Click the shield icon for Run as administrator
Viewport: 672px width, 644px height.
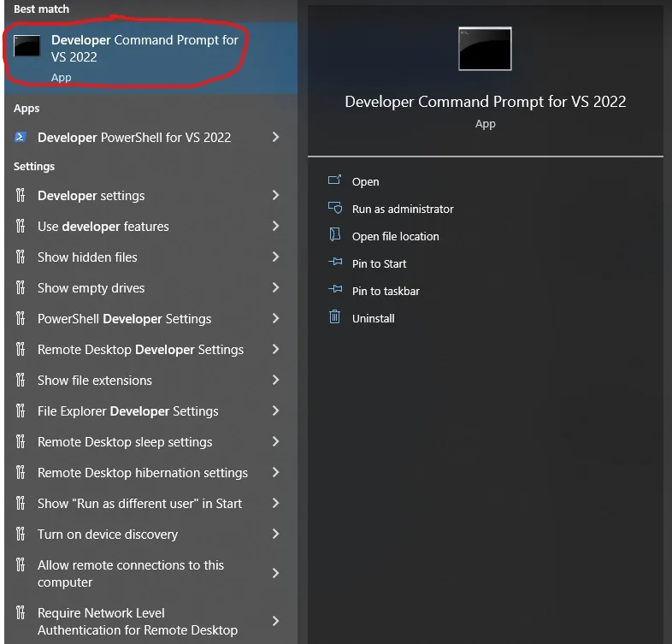(x=334, y=208)
